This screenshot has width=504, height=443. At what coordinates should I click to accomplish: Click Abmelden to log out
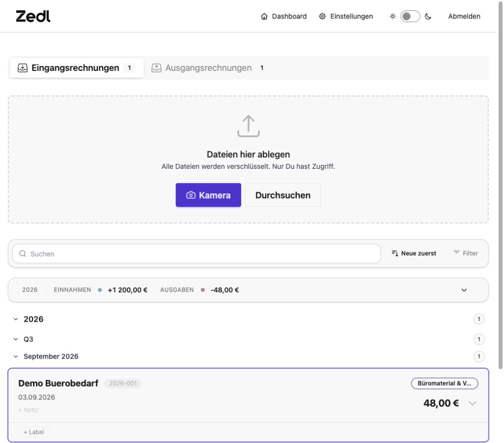464,16
